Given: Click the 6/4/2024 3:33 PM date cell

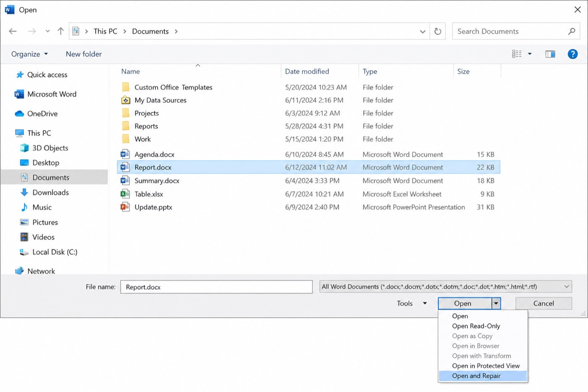Looking at the screenshot, I should click(312, 181).
